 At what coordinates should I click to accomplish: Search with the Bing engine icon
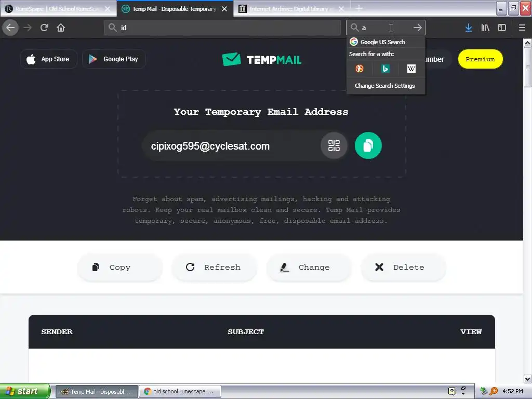(385, 69)
